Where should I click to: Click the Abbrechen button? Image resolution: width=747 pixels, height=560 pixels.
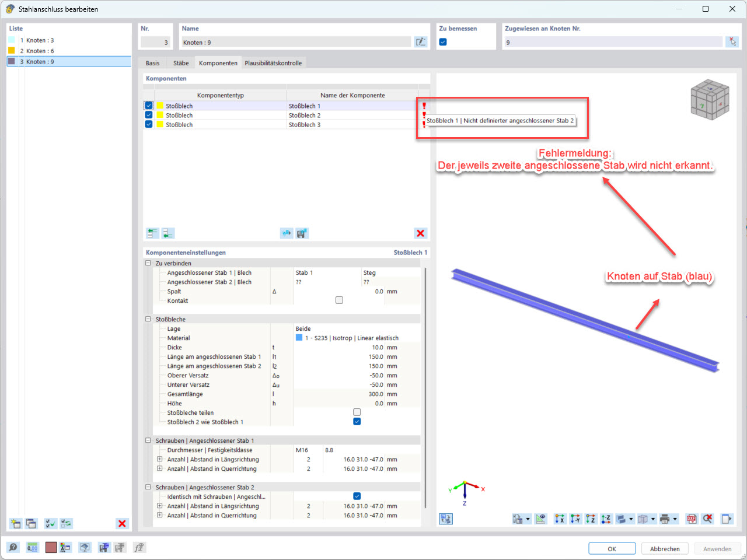click(x=665, y=548)
